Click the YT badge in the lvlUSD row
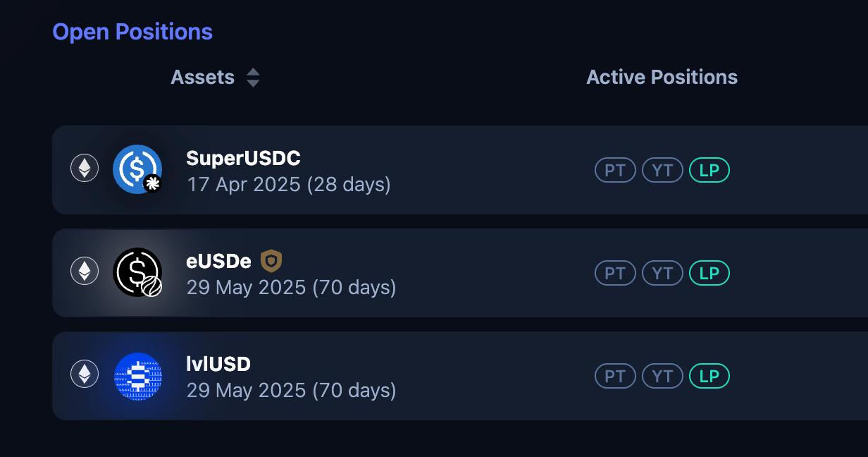Image resolution: width=868 pixels, height=457 pixels. pos(662,376)
